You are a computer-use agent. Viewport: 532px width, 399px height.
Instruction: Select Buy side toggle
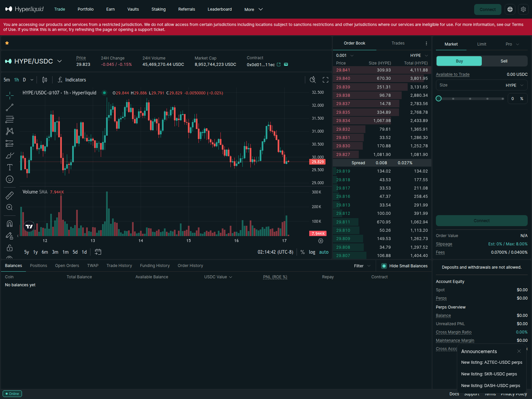tap(459, 61)
